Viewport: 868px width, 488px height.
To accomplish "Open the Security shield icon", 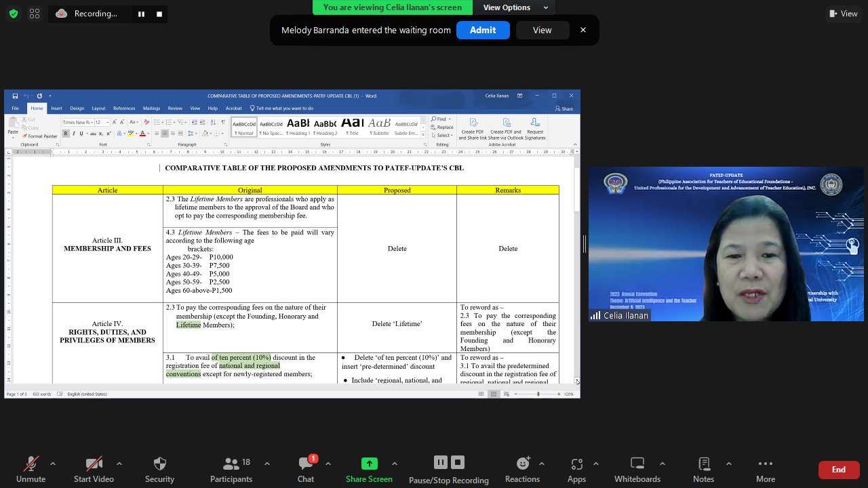I will click(x=159, y=464).
